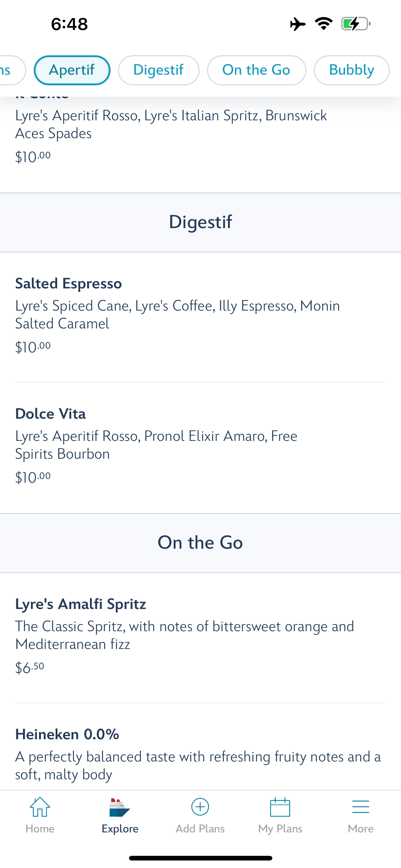Viewport: 401px width, 868px height.
Task: Open the More hamburger menu icon
Action: click(x=360, y=807)
